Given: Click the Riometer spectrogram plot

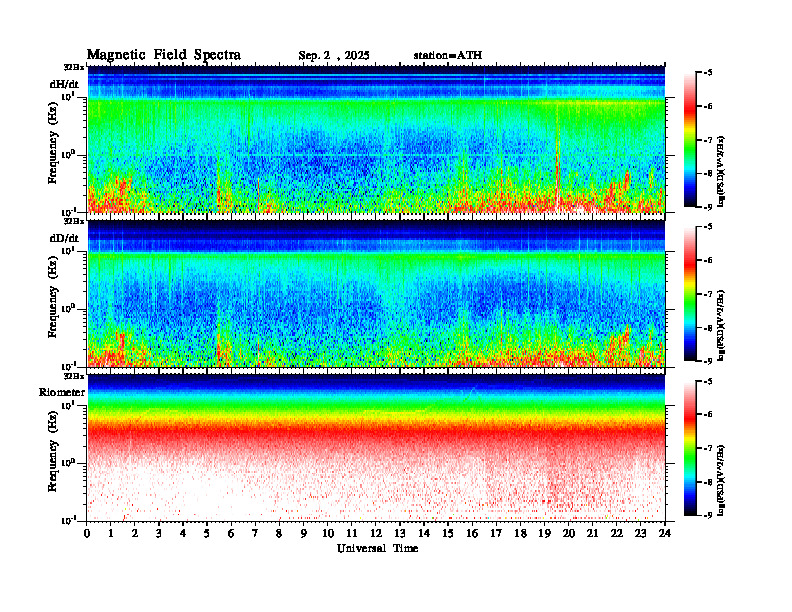Looking at the screenshot, I should coord(376,447).
